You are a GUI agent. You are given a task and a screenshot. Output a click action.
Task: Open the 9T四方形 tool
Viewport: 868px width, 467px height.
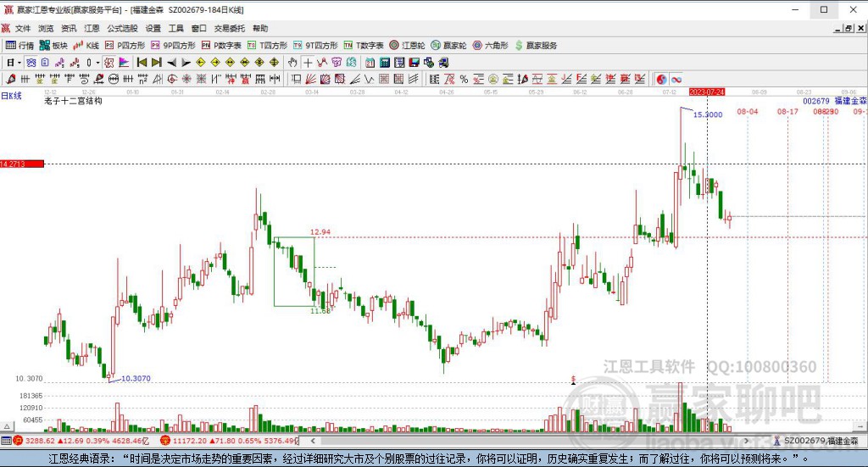(x=315, y=46)
